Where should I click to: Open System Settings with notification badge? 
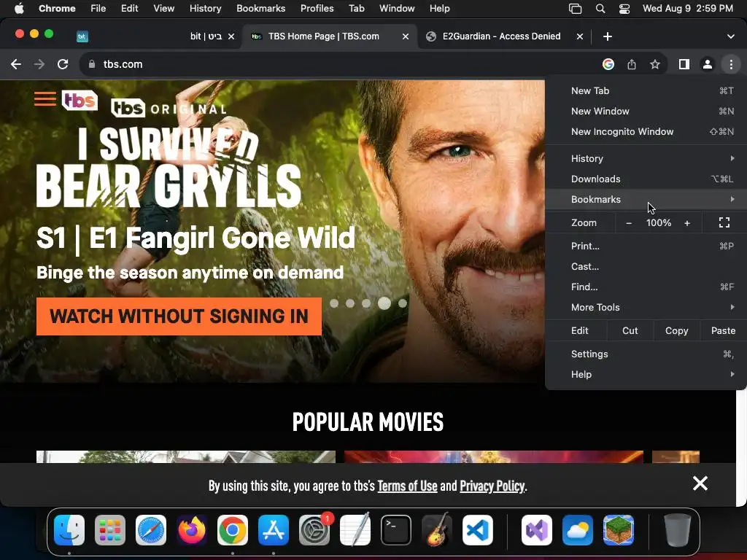pyautogui.click(x=314, y=530)
